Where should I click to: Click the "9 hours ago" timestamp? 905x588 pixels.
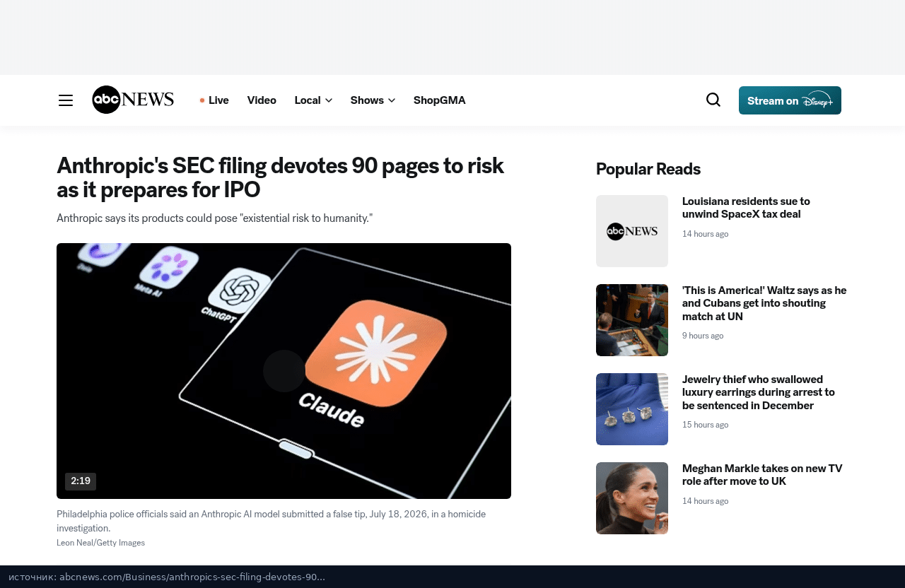tap(703, 336)
